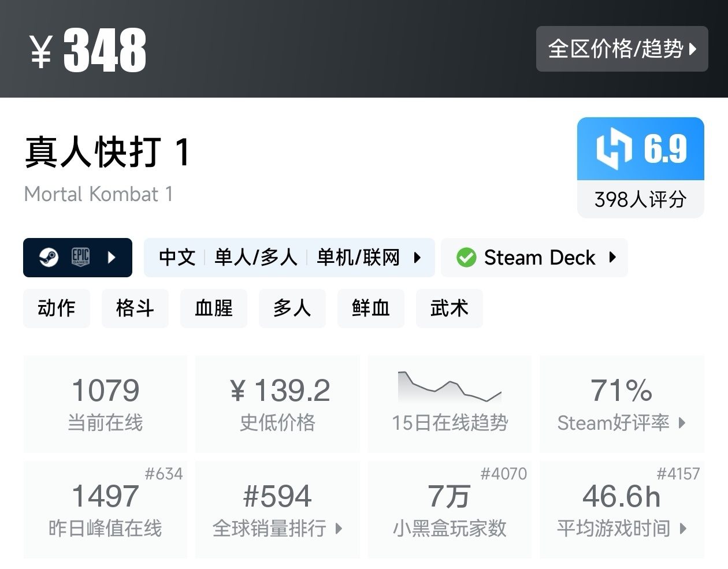
Task: Open the 昨日峰值在线 1497 card
Action: tap(105, 510)
